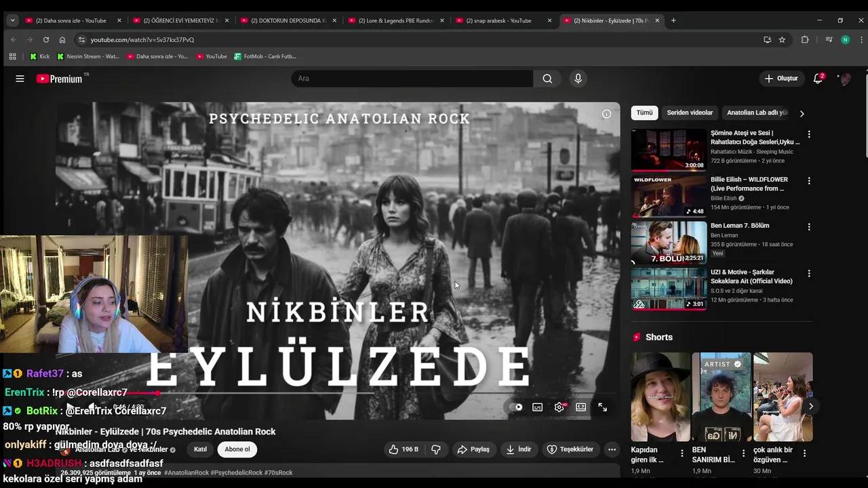This screenshot has height=488, width=868.
Task: Click the Abone ol subscribe button
Action: pyautogui.click(x=237, y=449)
